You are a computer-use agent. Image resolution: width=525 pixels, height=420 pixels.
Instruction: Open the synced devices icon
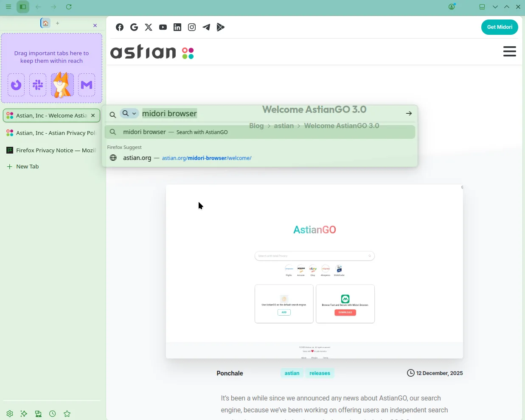(x=39, y=414)
